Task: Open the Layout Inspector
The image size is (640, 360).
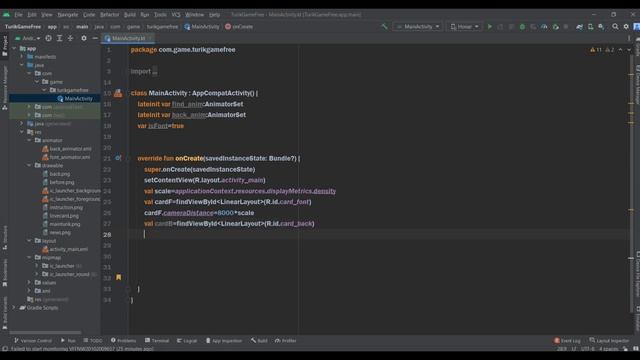Action: click(x=609, y=340)
